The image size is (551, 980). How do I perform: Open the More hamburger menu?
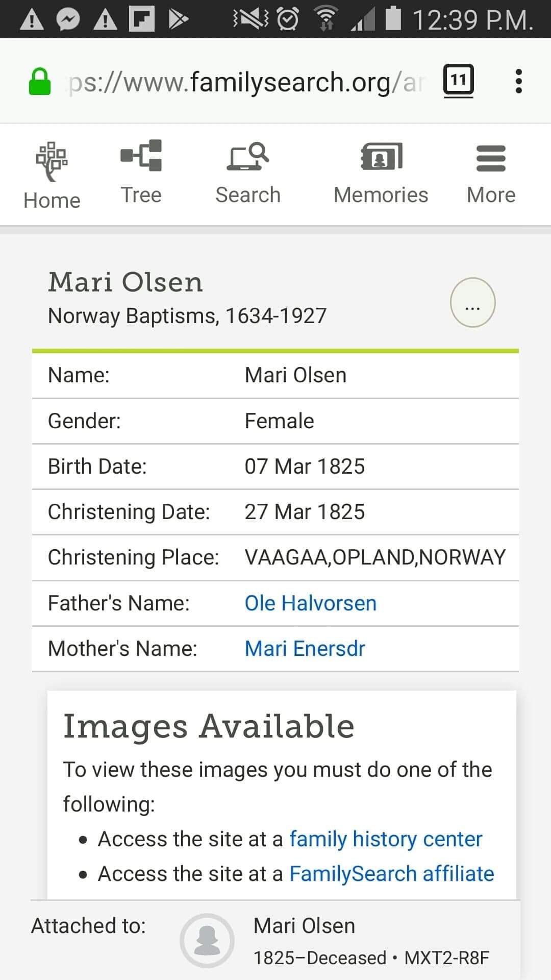point(491,158)
